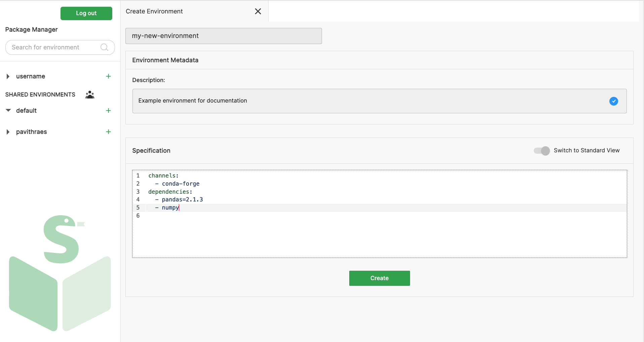This screenshot has height=342, width=644.
Task: Add new environment under pavithraes namespace
Action: (x=108, y=132)
